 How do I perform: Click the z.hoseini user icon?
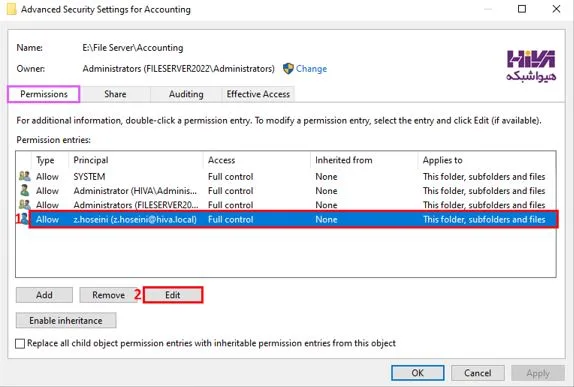point(25,219)
